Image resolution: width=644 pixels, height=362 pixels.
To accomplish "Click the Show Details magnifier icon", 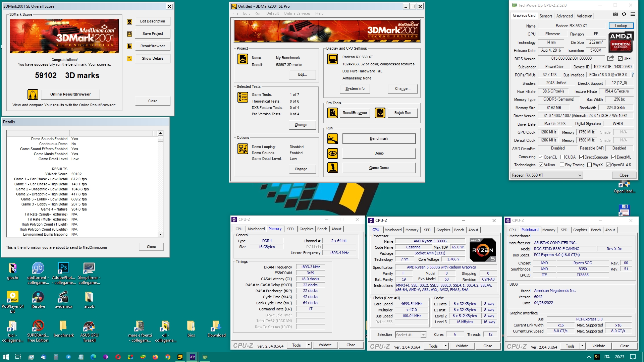I will (129, 59).
